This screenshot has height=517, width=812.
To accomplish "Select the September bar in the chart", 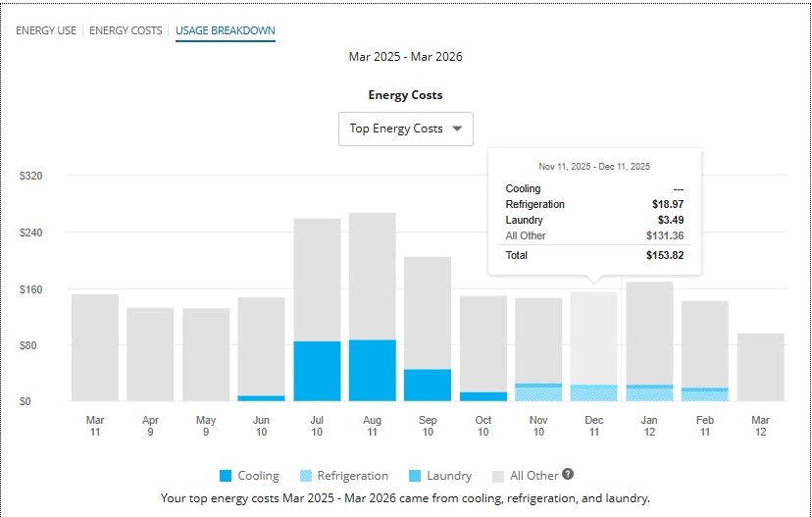I will click(x=428, y=312).
